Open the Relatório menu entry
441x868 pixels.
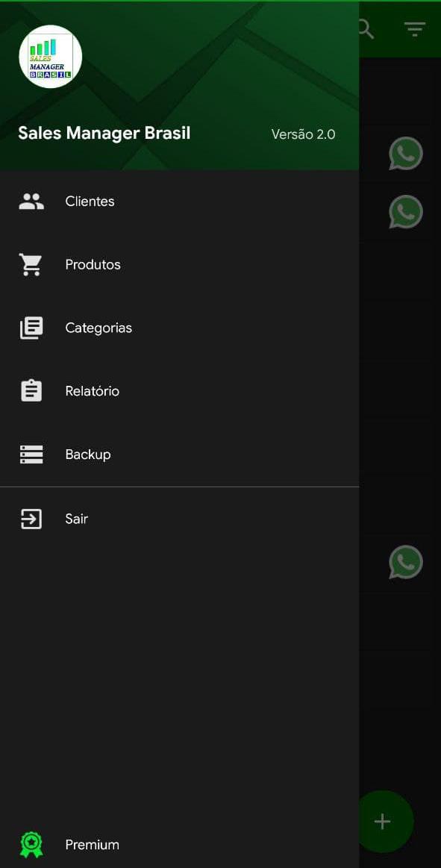point(179,391)
